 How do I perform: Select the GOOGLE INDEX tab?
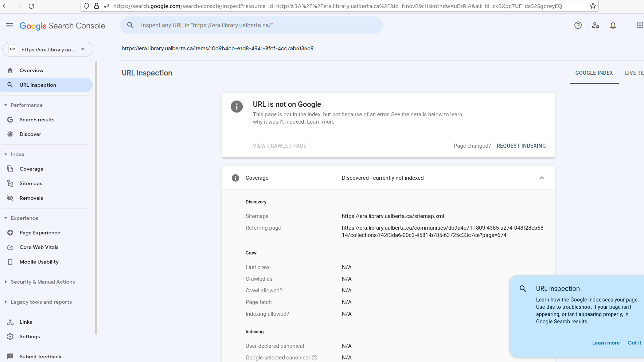(x=594, y=73)
